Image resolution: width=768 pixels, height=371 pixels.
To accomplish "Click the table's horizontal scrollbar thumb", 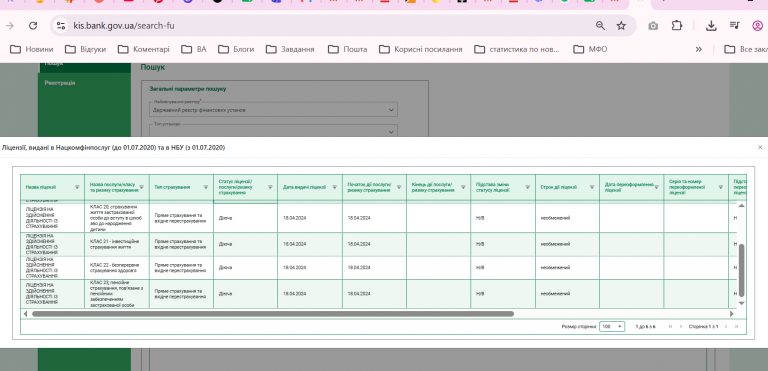I will click(273, 314).
